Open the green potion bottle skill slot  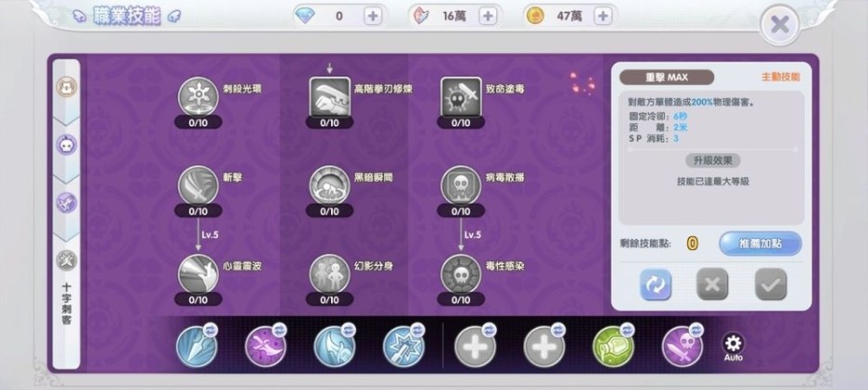point(613,347)
